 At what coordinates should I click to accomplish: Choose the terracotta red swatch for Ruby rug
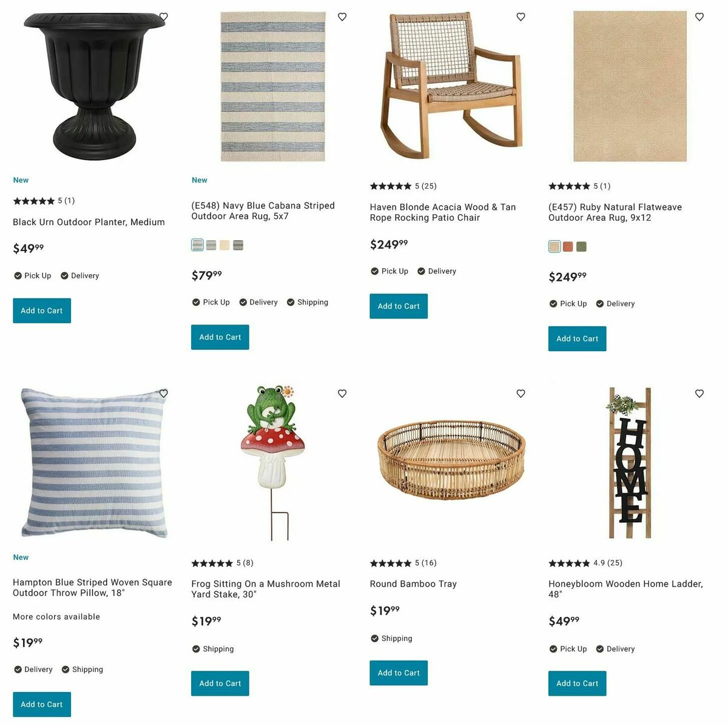pos(568,246)
